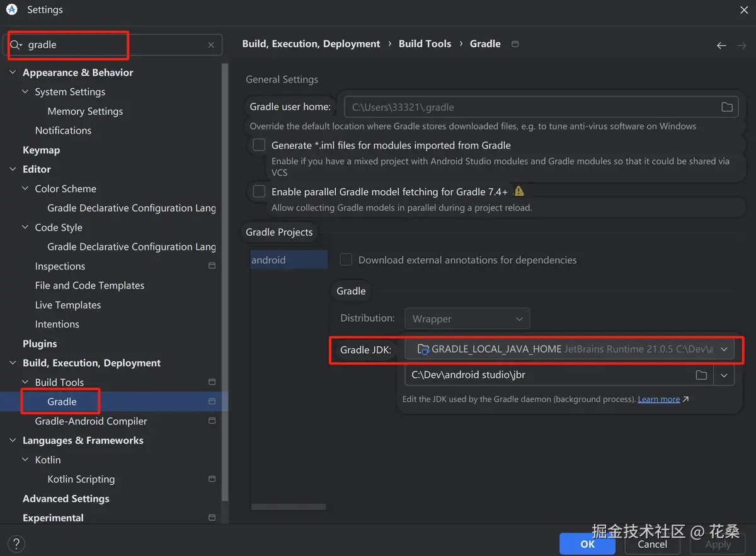
Task: Open Intentions settings
Action: point(57,324)
